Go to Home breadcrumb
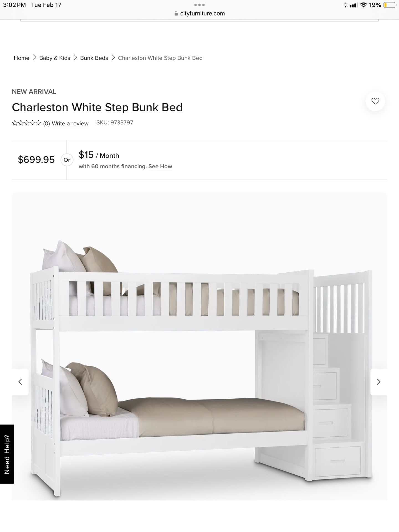The image size is (399, 532). point(22,58)
